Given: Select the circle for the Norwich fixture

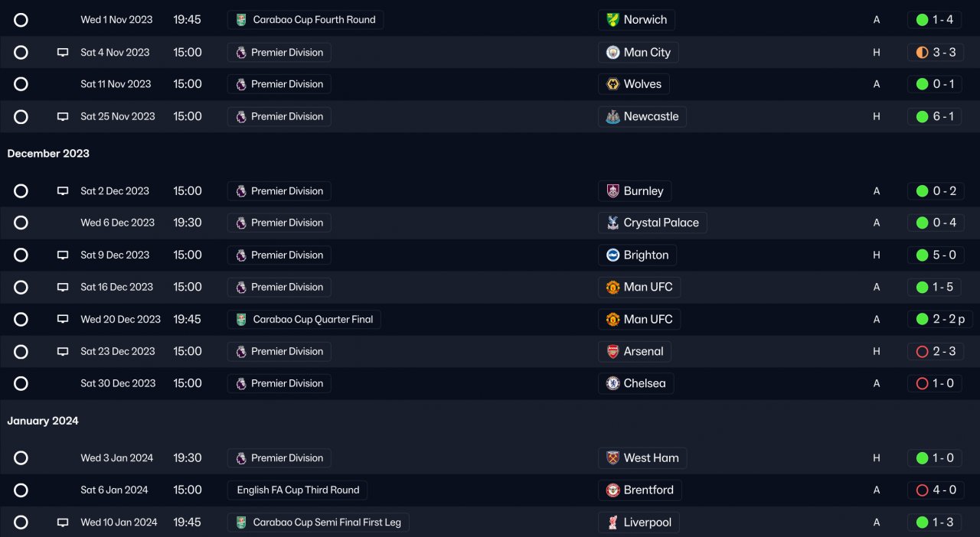Looking at the screenshot, I should point(21,20).
